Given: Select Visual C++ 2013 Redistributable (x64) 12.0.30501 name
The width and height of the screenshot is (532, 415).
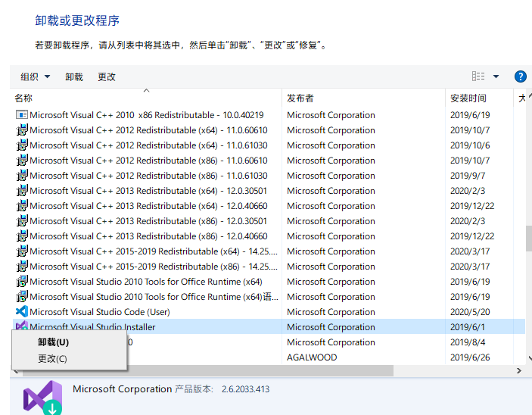Looking at the screenshot, I should pos(148,191).
